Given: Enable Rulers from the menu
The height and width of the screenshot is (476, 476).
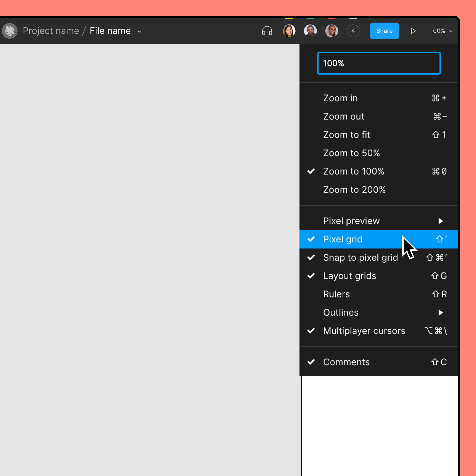Looking at the screenshot, I should tap(336, 294).
